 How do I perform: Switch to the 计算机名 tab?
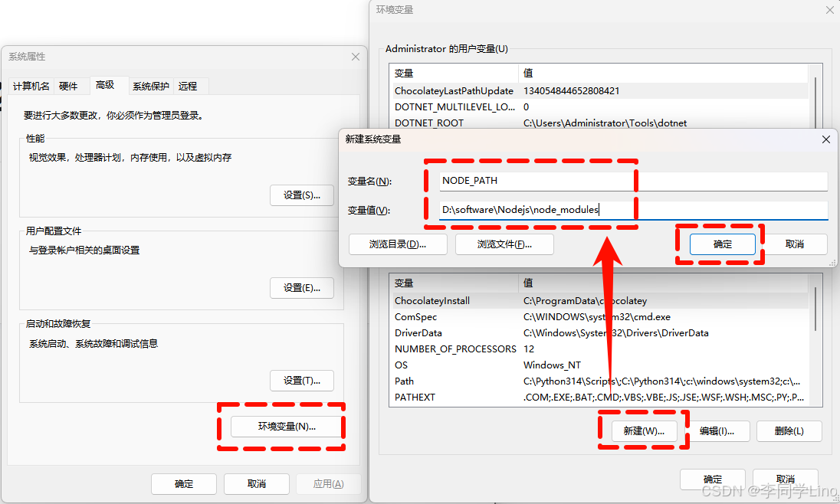31,87
